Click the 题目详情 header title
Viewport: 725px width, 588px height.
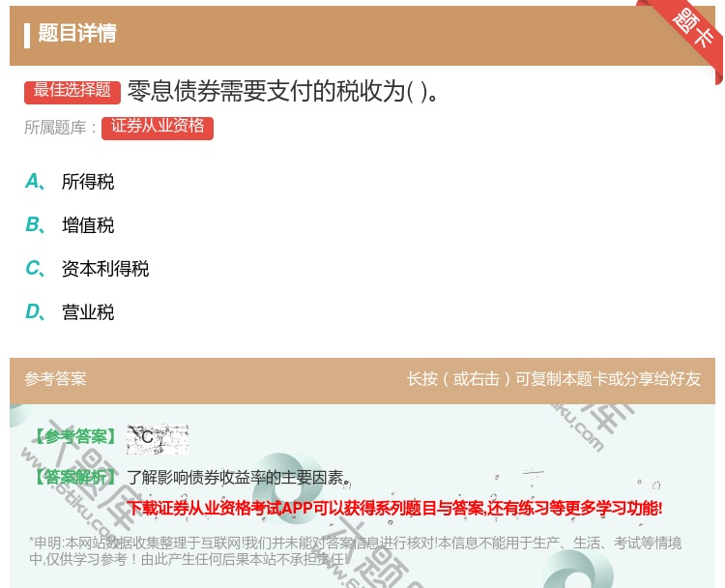[x=77, y=34]
